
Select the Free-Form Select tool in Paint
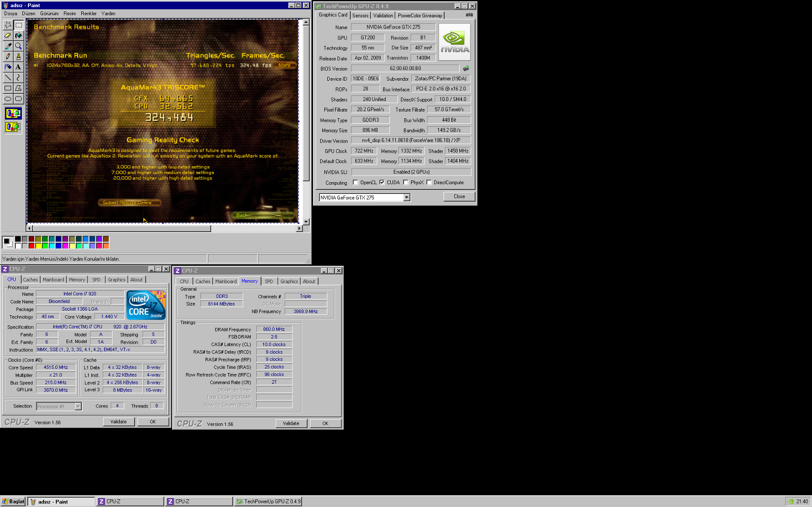(x=8, y=25)
